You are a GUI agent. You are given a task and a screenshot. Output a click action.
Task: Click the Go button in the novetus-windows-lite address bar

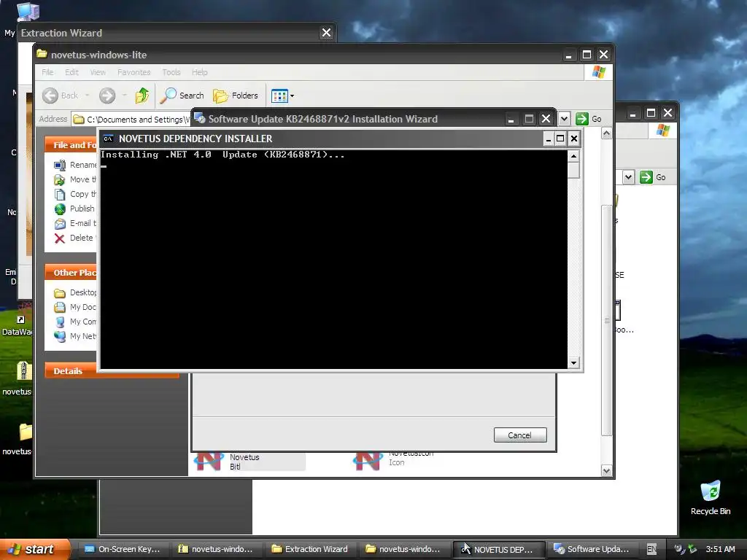point(589,119)
